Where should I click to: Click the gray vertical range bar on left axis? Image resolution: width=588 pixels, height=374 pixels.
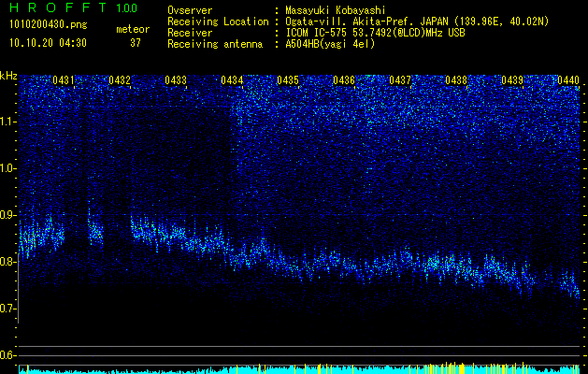pyautogui.click(x=19, y=288)
